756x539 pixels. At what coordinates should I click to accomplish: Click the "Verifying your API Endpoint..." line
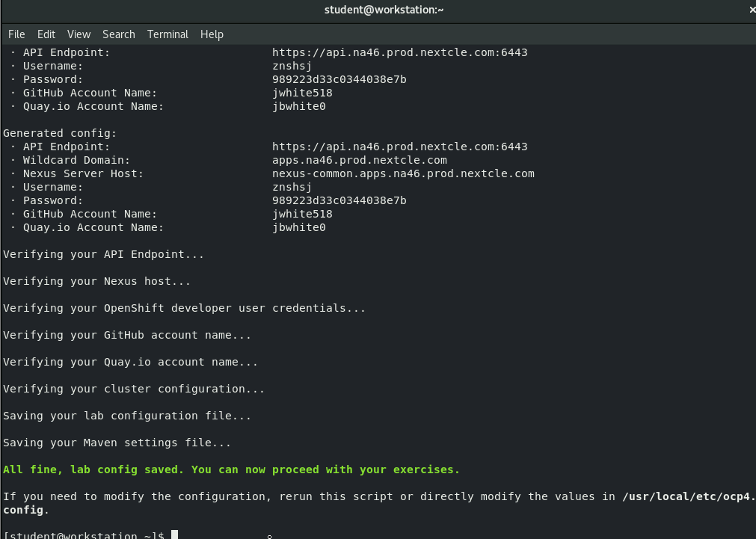103,254
